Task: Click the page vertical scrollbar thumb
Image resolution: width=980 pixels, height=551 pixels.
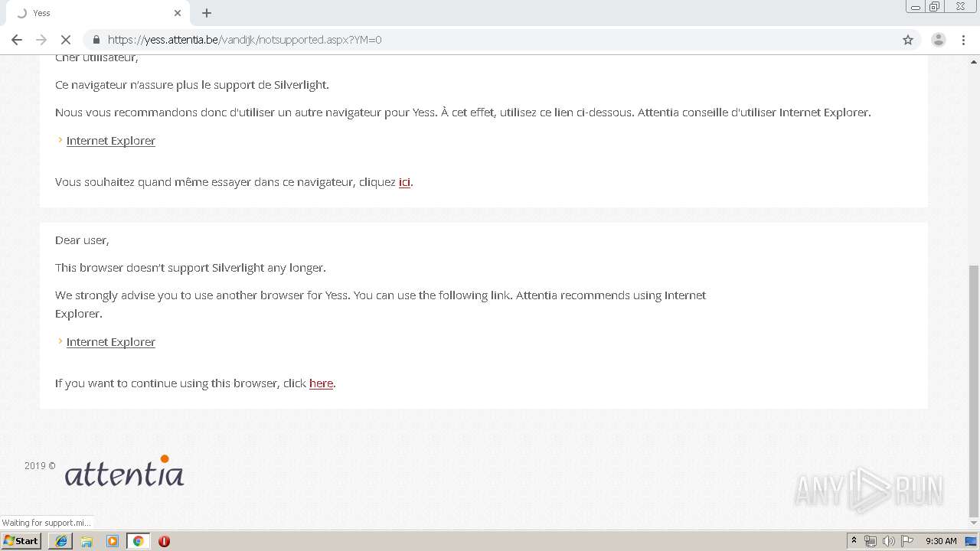Action: [974, 391]
